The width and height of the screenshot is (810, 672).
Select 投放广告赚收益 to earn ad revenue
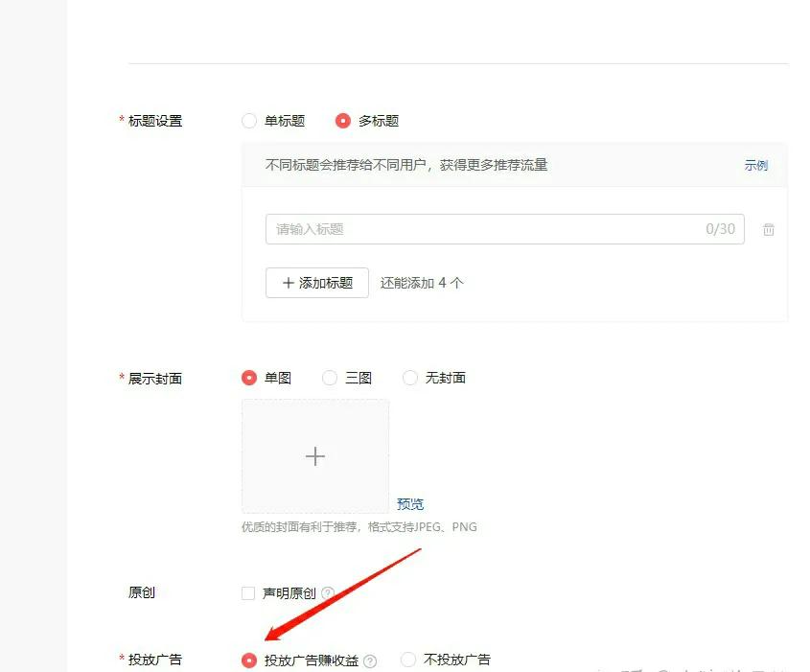click(248, 660)
